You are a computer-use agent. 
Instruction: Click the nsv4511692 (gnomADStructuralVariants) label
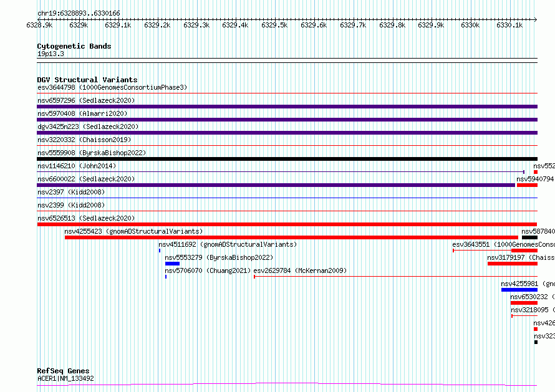point(228,244)
